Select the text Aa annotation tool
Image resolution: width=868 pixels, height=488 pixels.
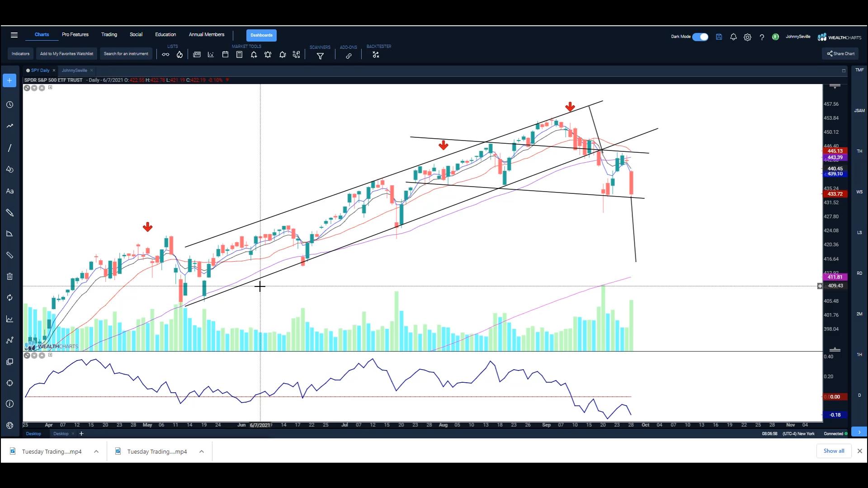pos(9,191)
